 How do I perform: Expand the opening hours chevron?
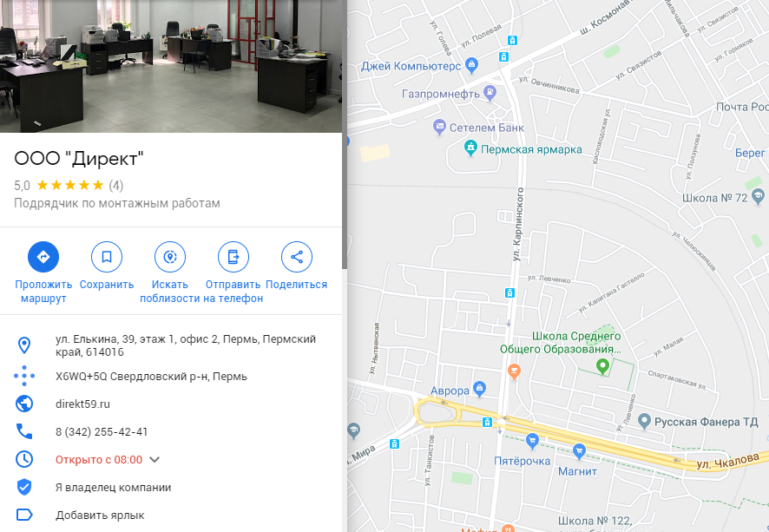(154, 459)
